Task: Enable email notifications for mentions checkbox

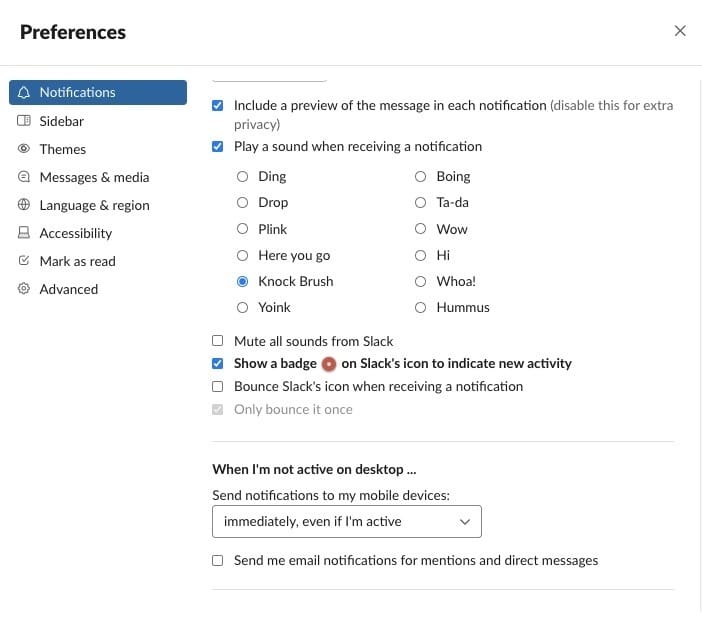Action: coord(218,561)
